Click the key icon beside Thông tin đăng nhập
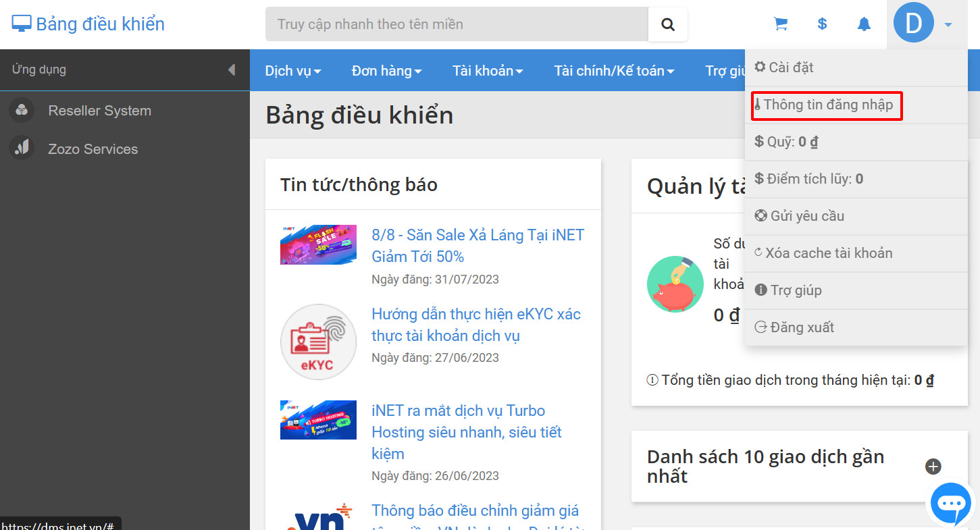 point(758,105)
